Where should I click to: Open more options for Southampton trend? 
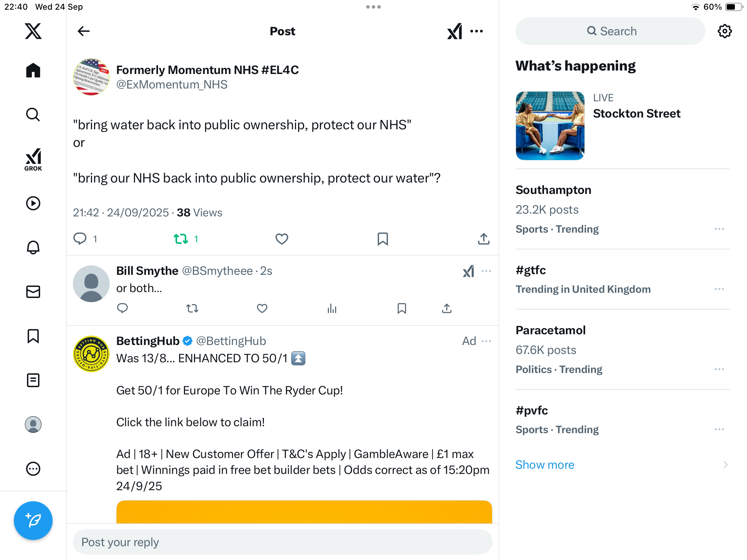coord(719,229)
